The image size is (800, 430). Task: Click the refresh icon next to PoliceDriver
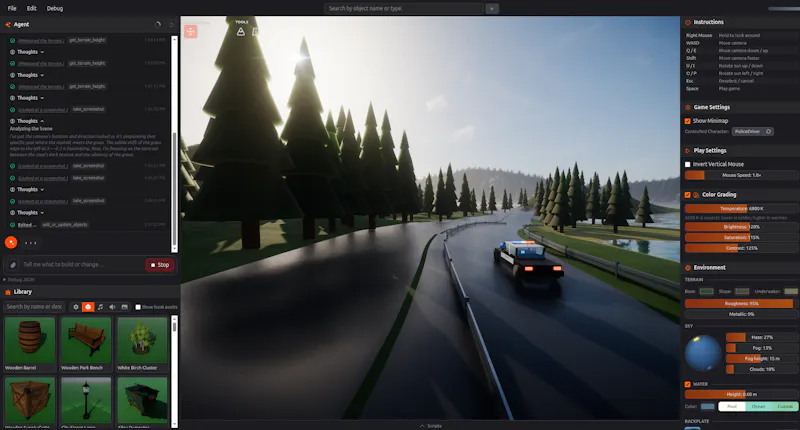point(768,132)
